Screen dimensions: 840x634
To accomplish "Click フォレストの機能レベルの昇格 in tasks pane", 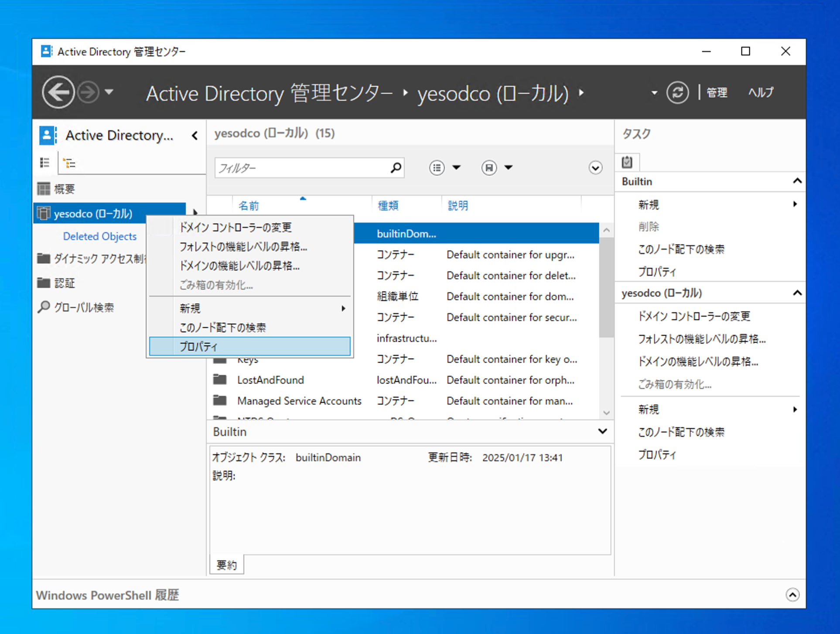I will pyautogui.click(x=701, y=339).
